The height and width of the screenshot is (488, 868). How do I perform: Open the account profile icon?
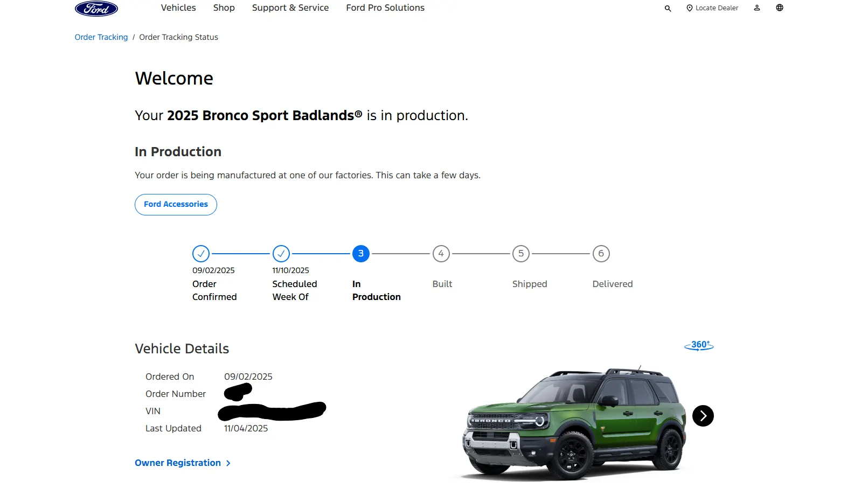pos(756,8)
